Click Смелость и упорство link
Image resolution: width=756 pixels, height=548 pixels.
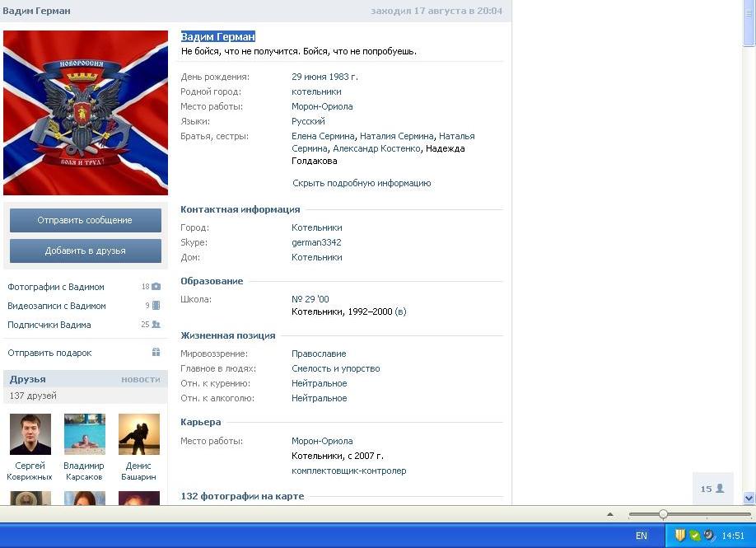[335, 368]
